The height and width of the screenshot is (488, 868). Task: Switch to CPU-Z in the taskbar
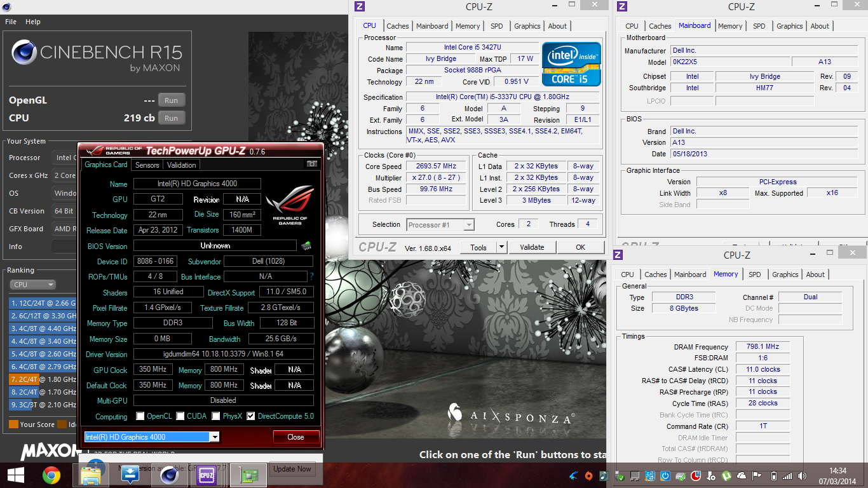tap(207, 475)
